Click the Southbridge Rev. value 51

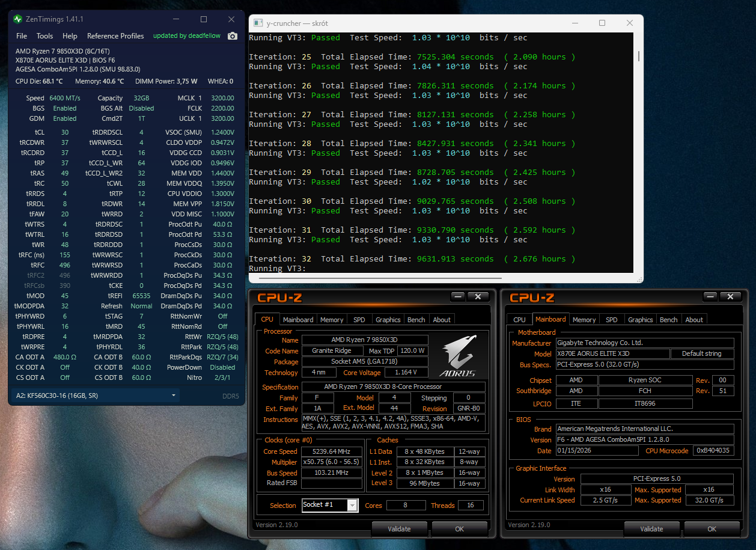tap(723, 391)
